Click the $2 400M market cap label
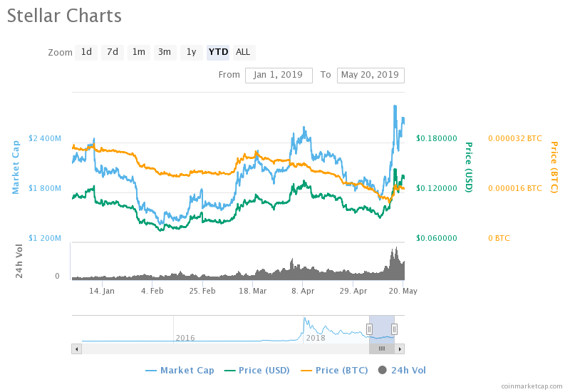Image resolution: width=570 pixels, height=392 pixels. 45,138
